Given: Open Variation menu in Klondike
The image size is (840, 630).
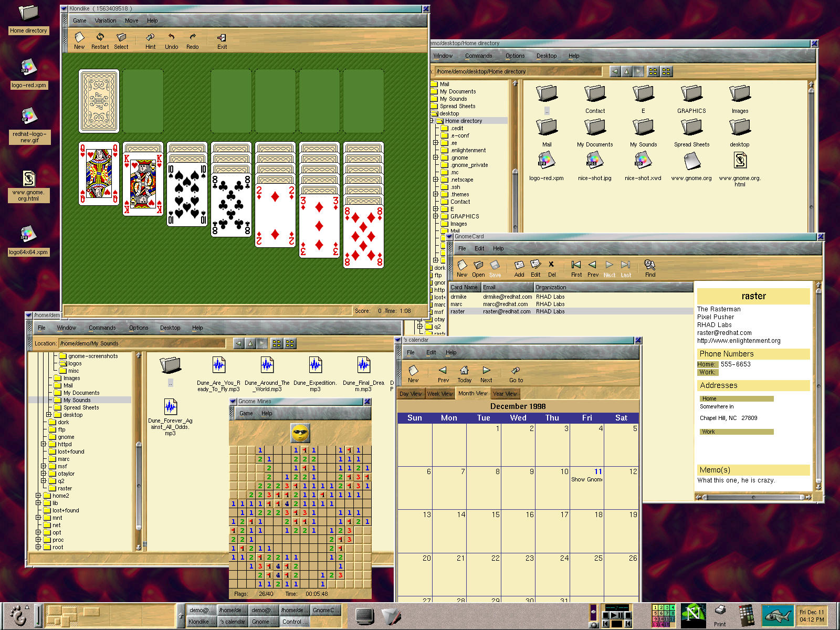Looking at the screenshot, I should click(106, 20).
